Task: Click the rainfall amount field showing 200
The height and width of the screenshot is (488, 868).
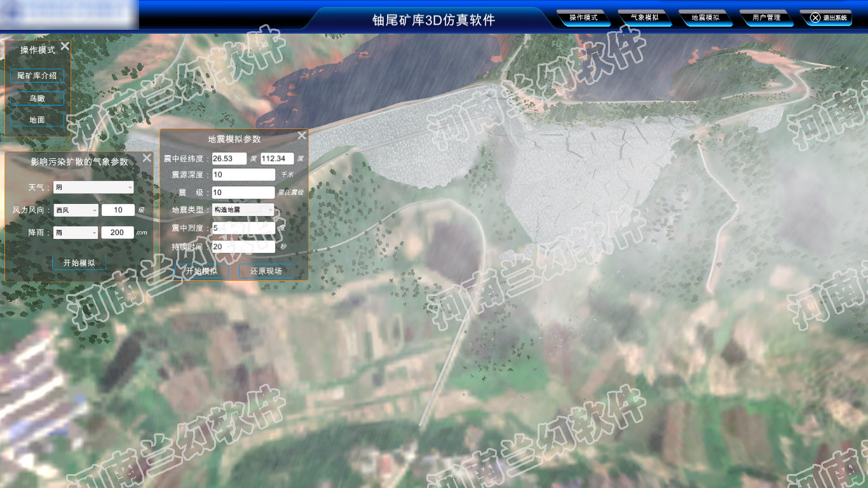Action: click(x=118, y=233)
